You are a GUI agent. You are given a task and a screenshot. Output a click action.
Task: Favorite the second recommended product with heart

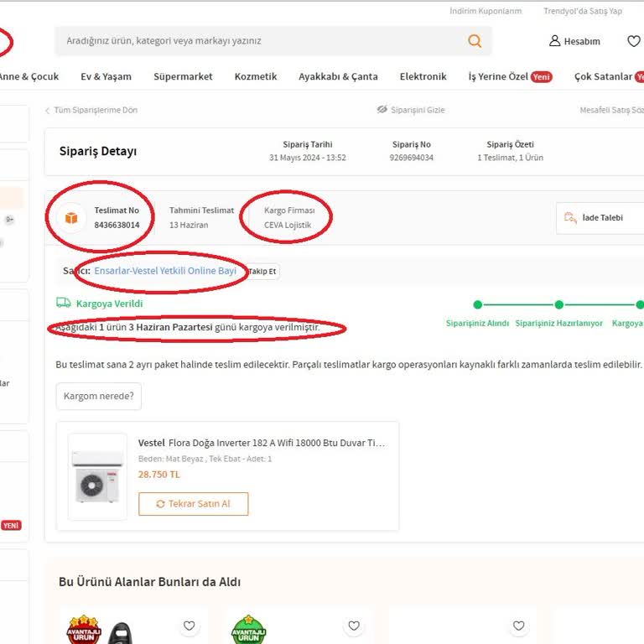pyautogui.click(x=354, y=626)
